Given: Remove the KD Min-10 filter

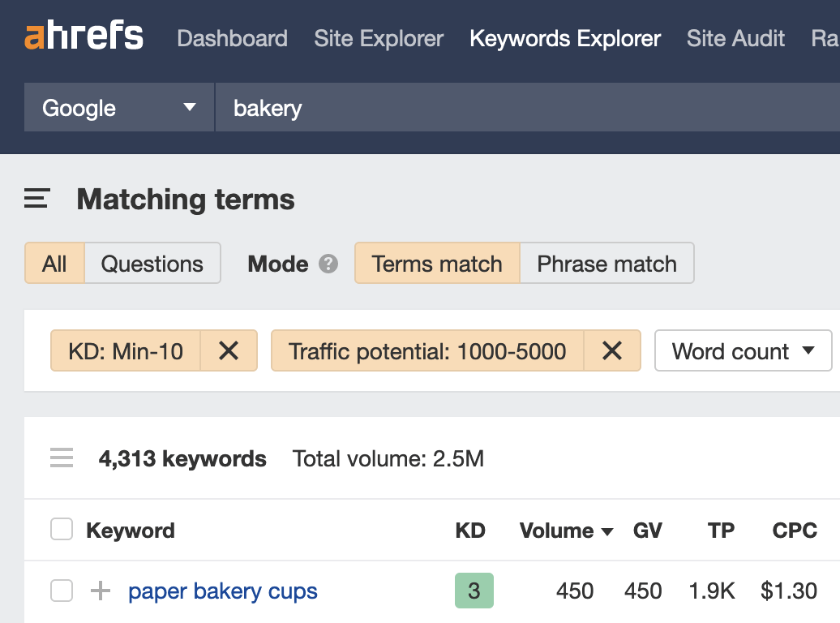Looking at the screenshot, I should 229,350.
